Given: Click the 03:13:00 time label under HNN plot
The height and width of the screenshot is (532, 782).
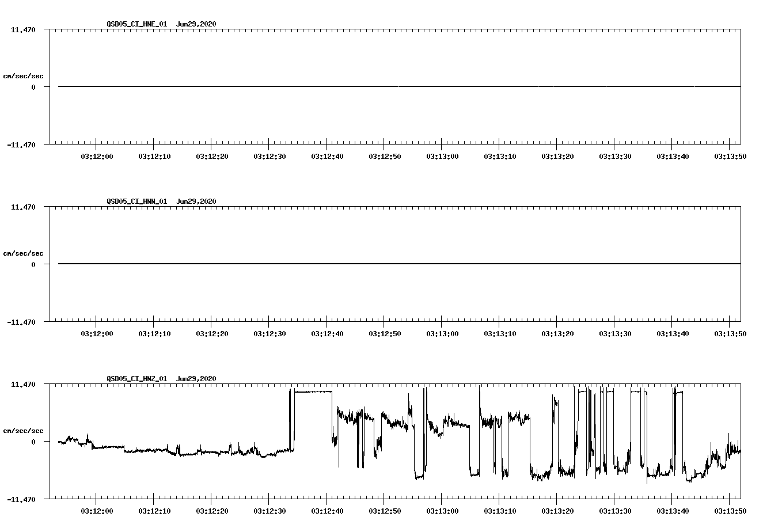Looking at the screenshot, I should 442,333.
